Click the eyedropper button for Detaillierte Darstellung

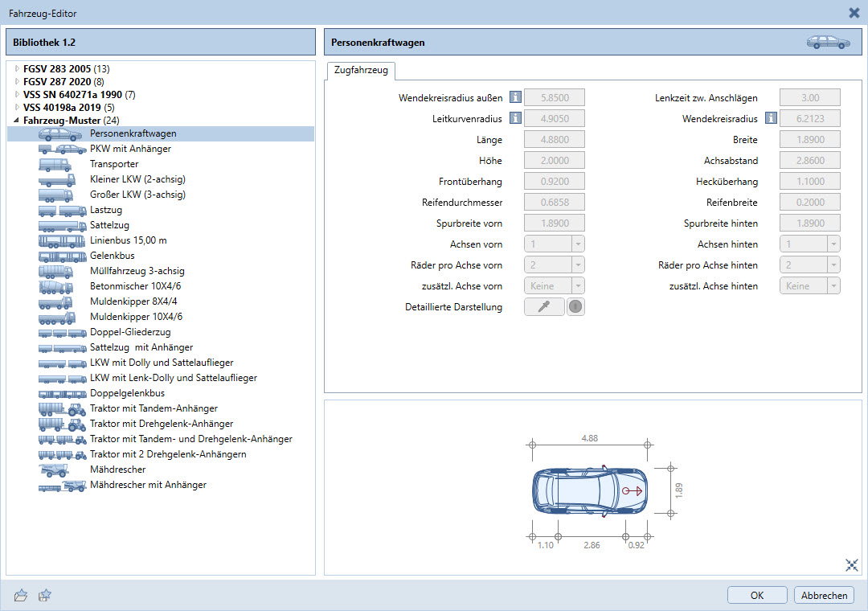(544, 306)
